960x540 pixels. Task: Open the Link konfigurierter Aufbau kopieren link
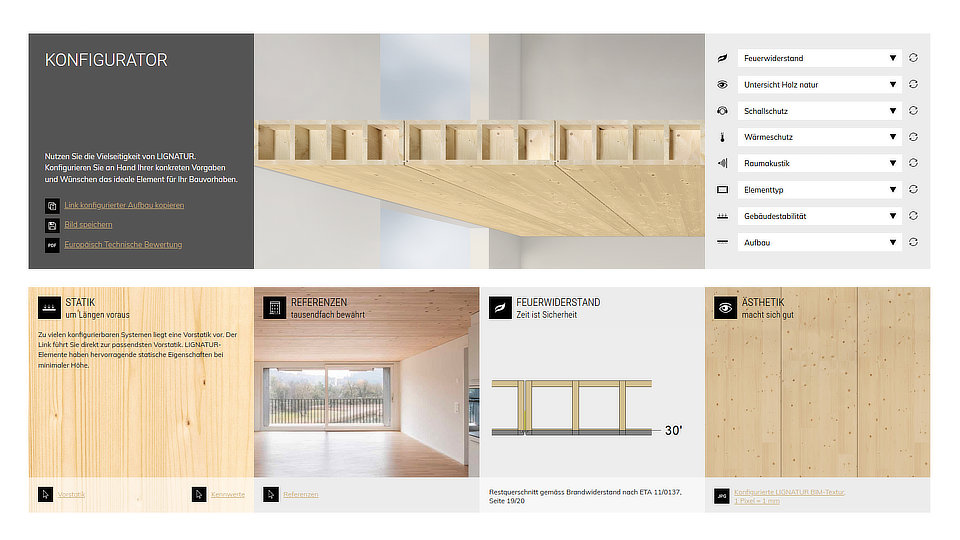[x=124, y=205]
